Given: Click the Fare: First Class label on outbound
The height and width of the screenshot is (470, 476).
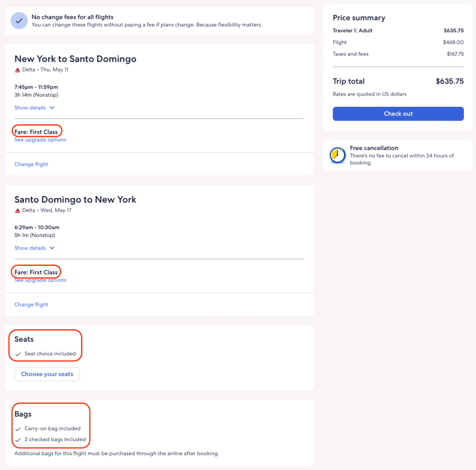Looking at the screenshot, I should pyautogui.click(x=36, y=132).
